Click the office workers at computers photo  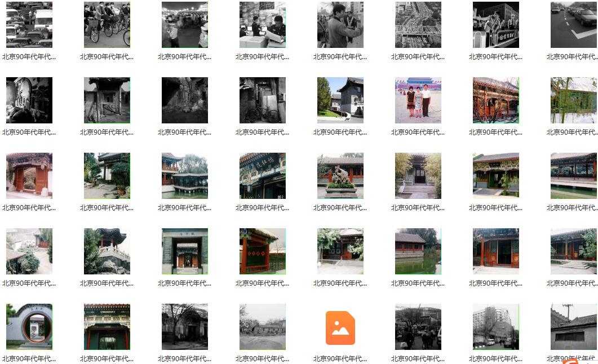coord(263,25)
